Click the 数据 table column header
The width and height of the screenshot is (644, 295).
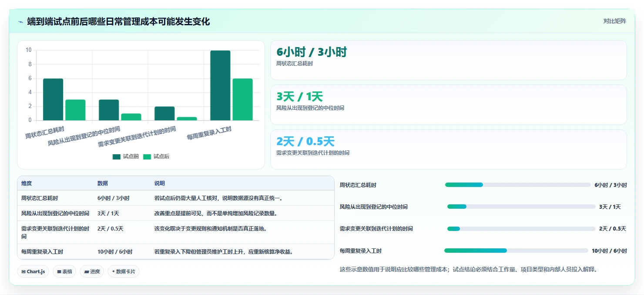[103, 183]
